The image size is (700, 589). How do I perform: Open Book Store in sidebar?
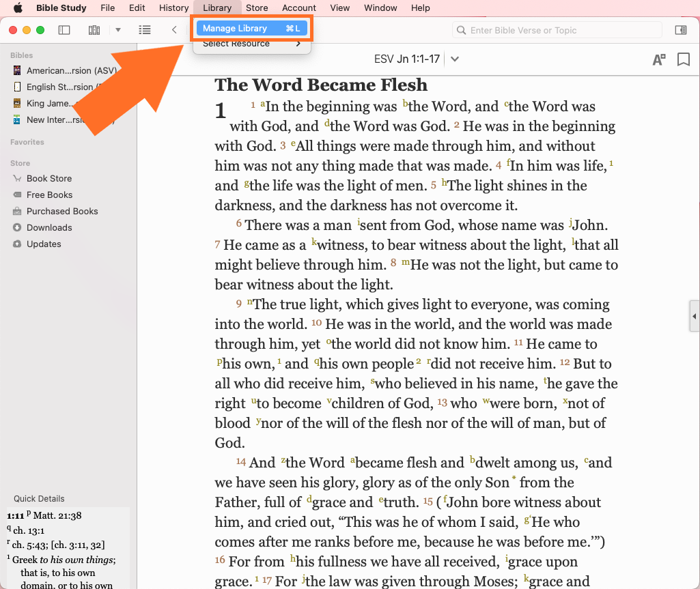49,179
